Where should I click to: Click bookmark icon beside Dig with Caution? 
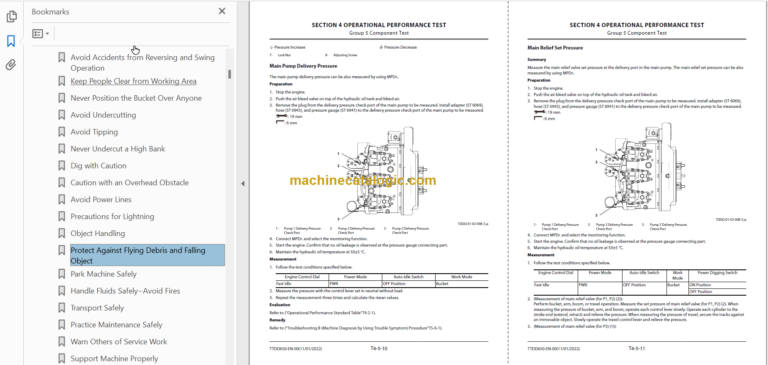[x=61, y=166]
